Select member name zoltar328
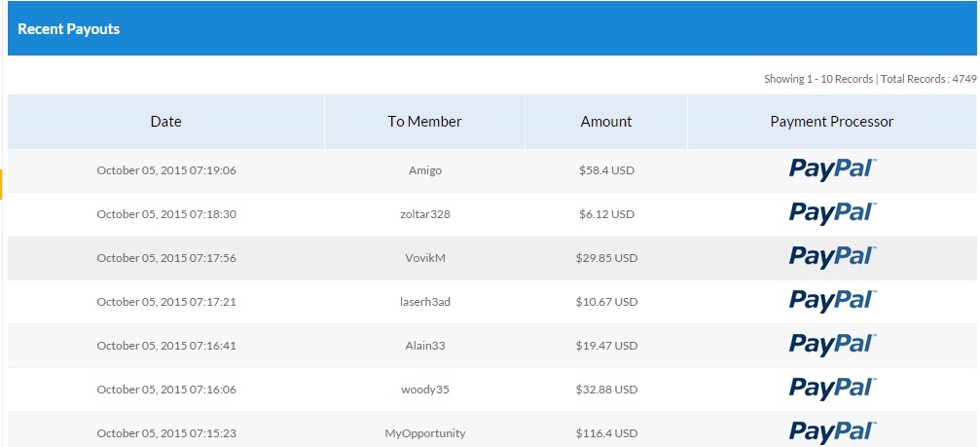 click(425, 214)
